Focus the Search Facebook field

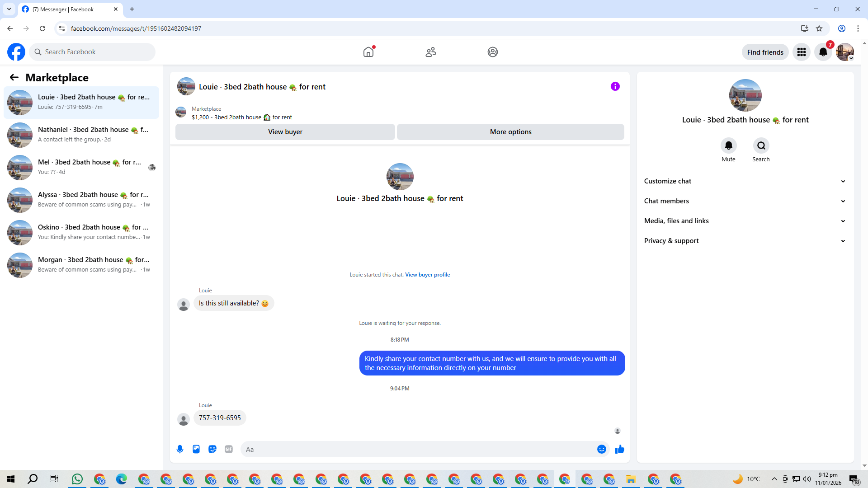click(93, 52)
